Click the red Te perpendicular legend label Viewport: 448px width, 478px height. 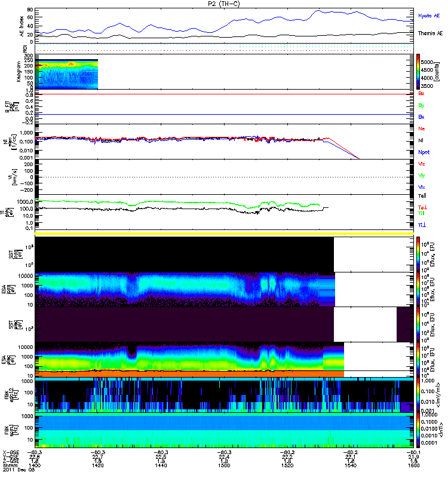click(422, 207)
